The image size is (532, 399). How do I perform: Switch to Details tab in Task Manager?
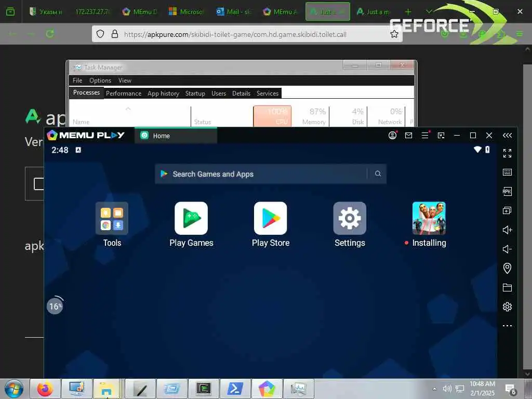241,94
